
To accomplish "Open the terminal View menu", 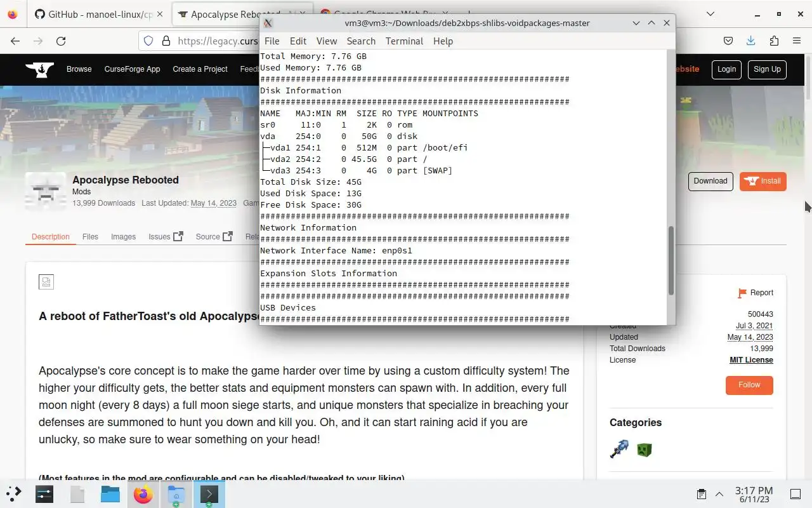I will [x=327, y=41].
